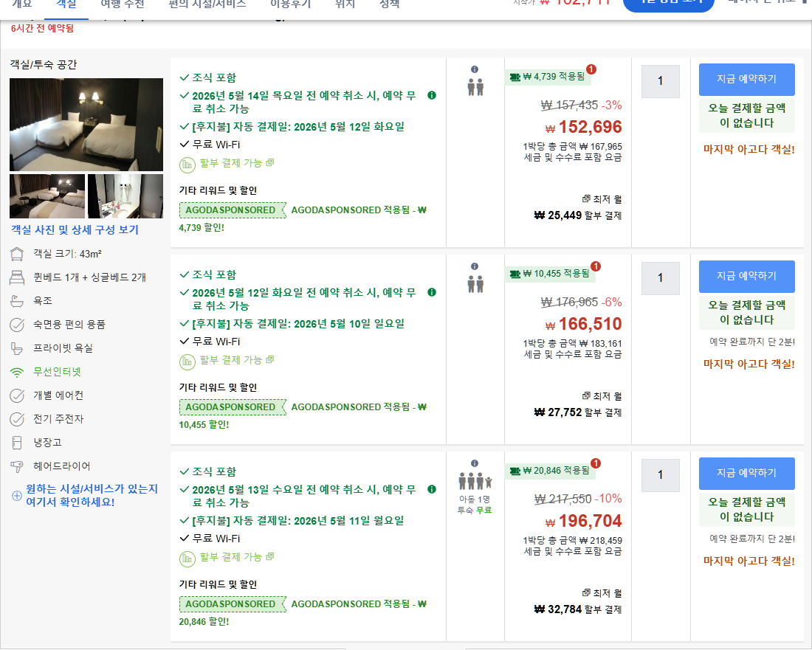812x650 pixels.
Task: Click the 개별 에어컨 amenity text
Action: pyautogui.click(x=58, y=395)
